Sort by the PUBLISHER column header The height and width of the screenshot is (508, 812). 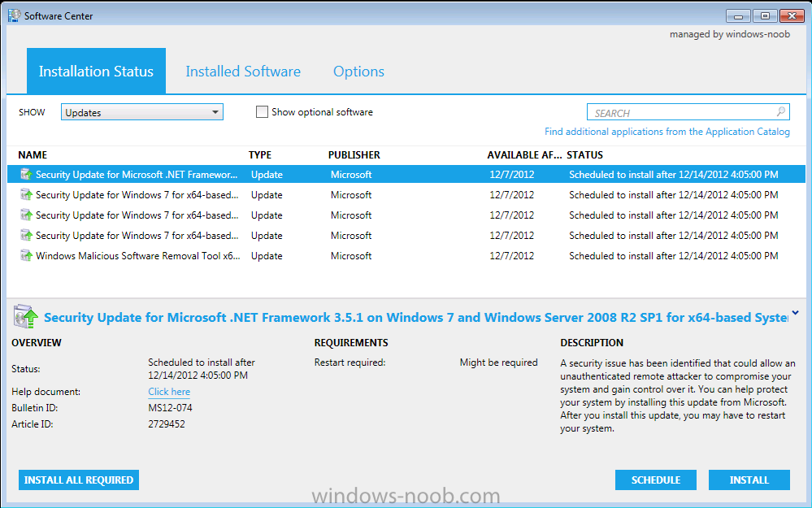(354, 154)
